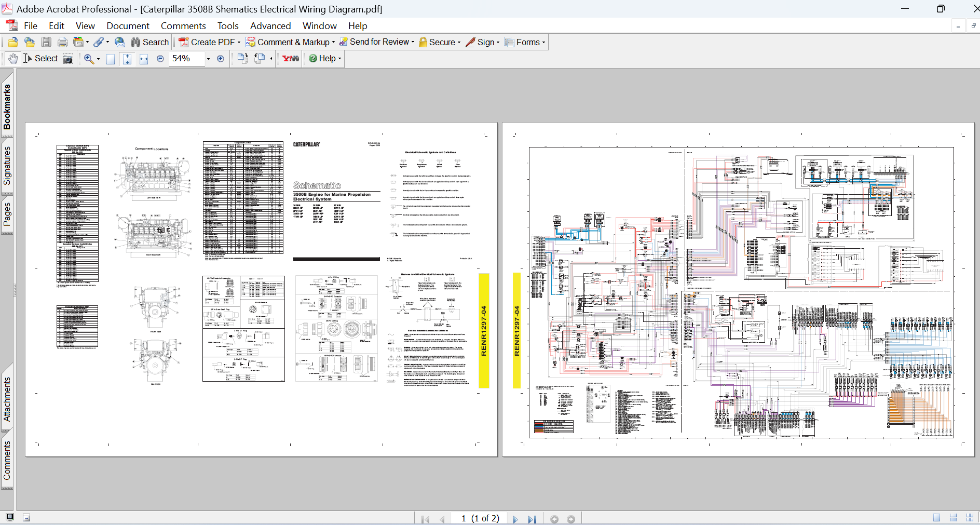This screenshot has height=525, width=980.
Task: Switch to Single Page layout
Action: (x=936, y=518)
